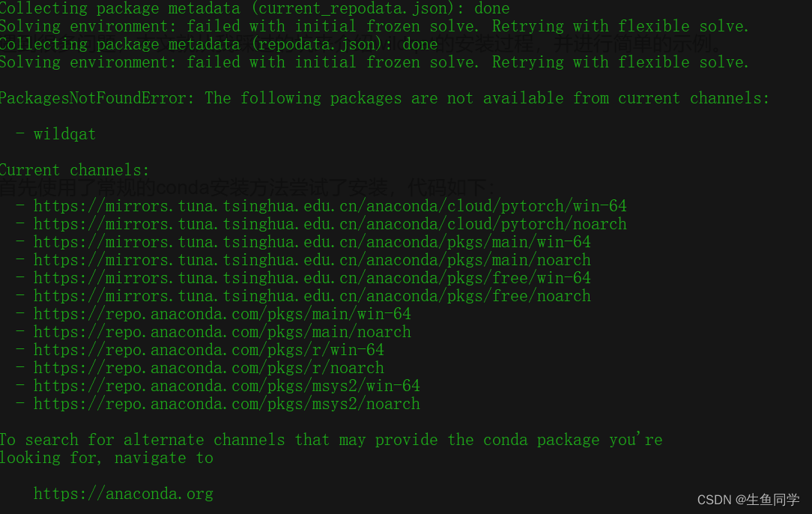Click the tsinghua pkgs/main/win-64 URL
Image resolution: width=812 pixels, height=514 pixels.
pyautogui.click(x=312, y=242)
